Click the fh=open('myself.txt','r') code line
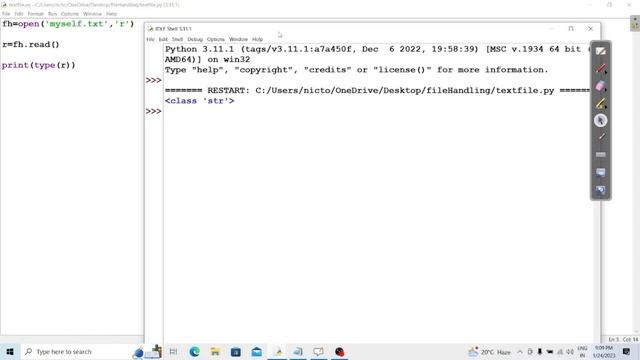640x360 pixels. click(68, 24)
